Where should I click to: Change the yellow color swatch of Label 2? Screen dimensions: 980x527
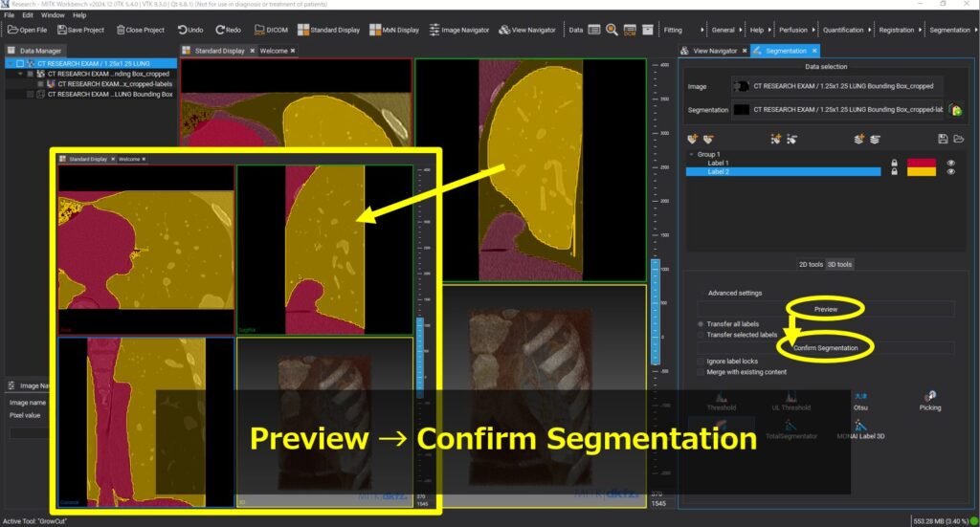(922, 172)
